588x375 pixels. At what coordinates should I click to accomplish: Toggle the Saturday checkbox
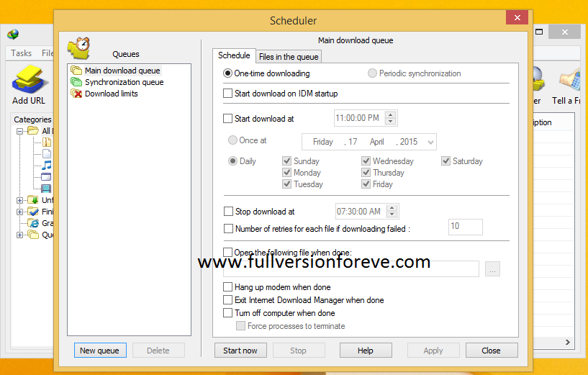click(445, 161)
